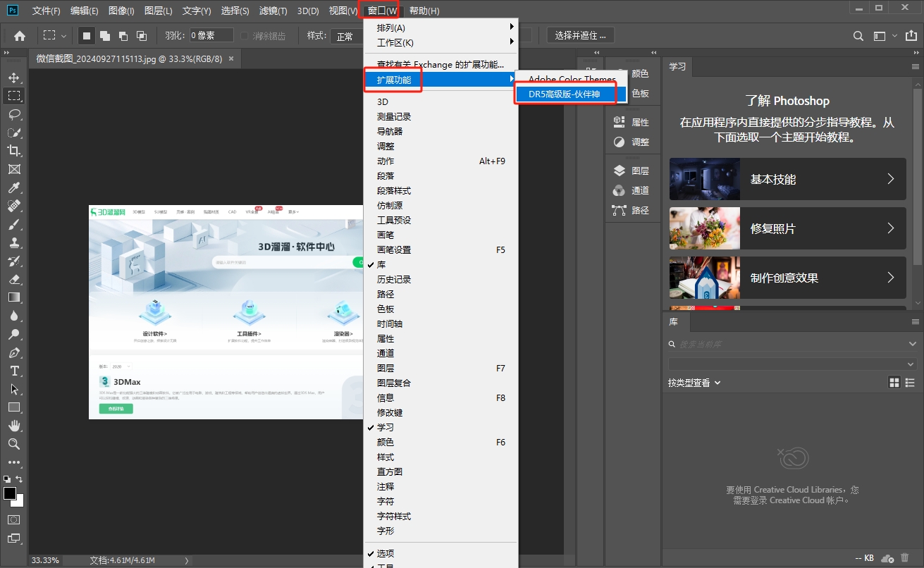Uncheck the 选项 menu item

386,553
